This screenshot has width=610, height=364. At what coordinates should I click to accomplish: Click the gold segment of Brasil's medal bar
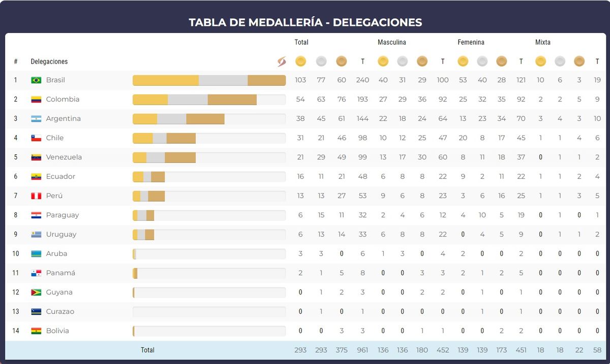click(166, 80)
